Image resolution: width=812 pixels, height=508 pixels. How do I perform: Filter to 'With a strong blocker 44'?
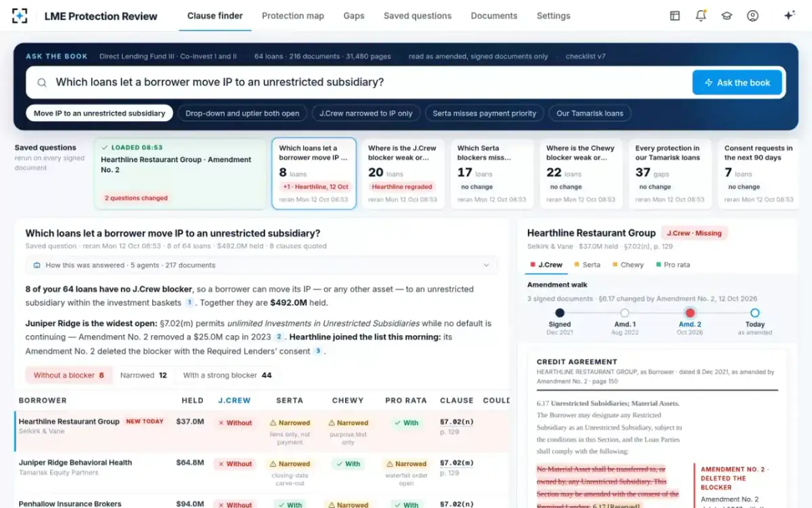click(227, 375)
